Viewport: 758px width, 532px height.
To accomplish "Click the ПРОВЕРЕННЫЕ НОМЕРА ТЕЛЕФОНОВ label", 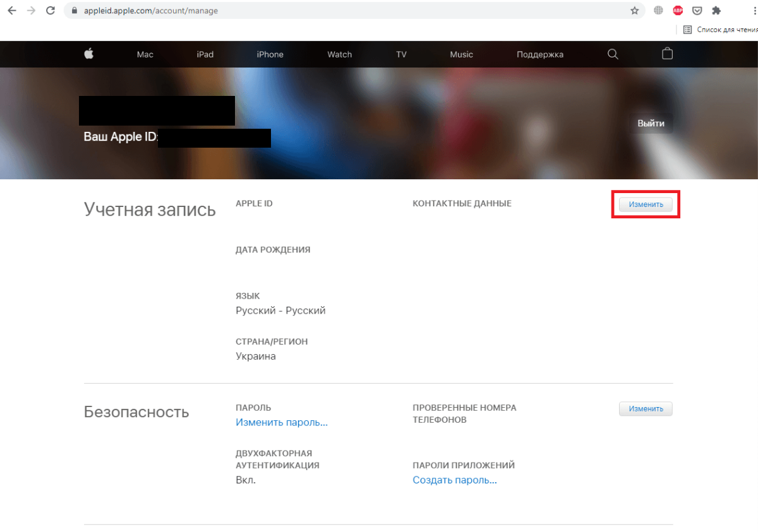I will pos(464,414).
